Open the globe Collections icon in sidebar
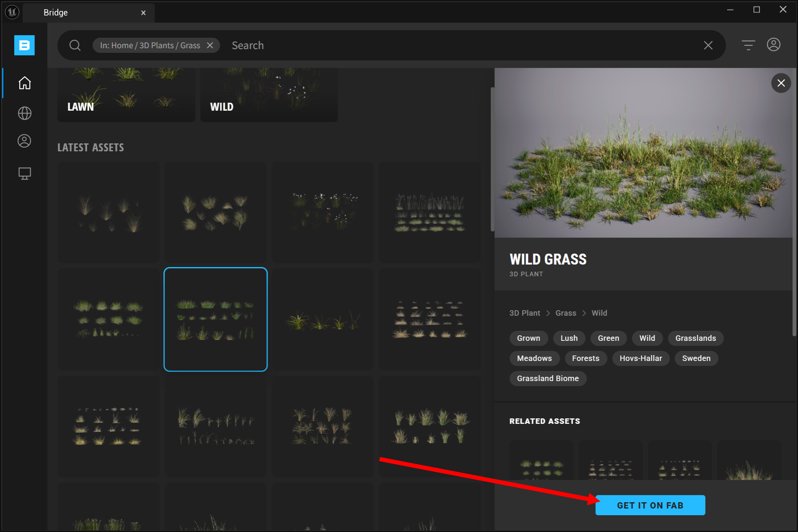 coord(25,113)
